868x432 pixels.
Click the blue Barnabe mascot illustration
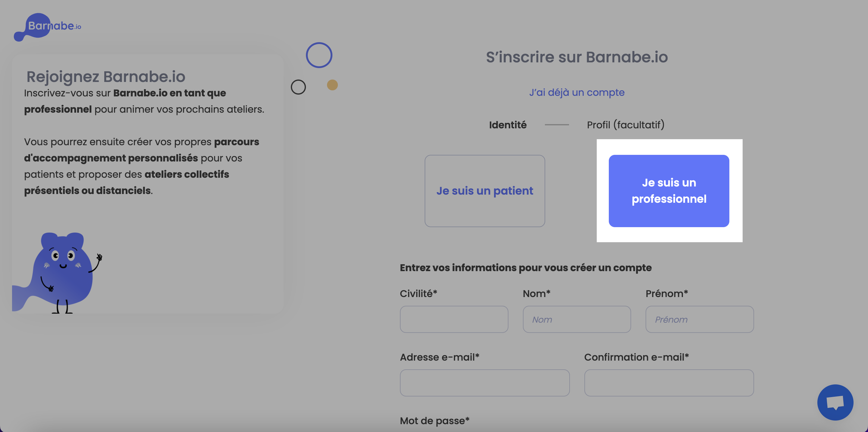[58, 273]
